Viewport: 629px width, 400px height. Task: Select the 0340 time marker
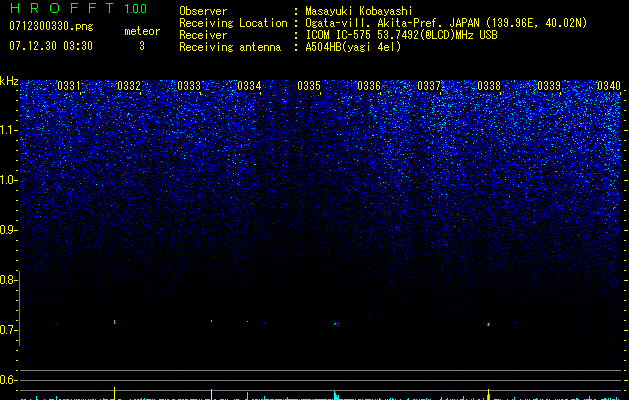click(609, 86)
